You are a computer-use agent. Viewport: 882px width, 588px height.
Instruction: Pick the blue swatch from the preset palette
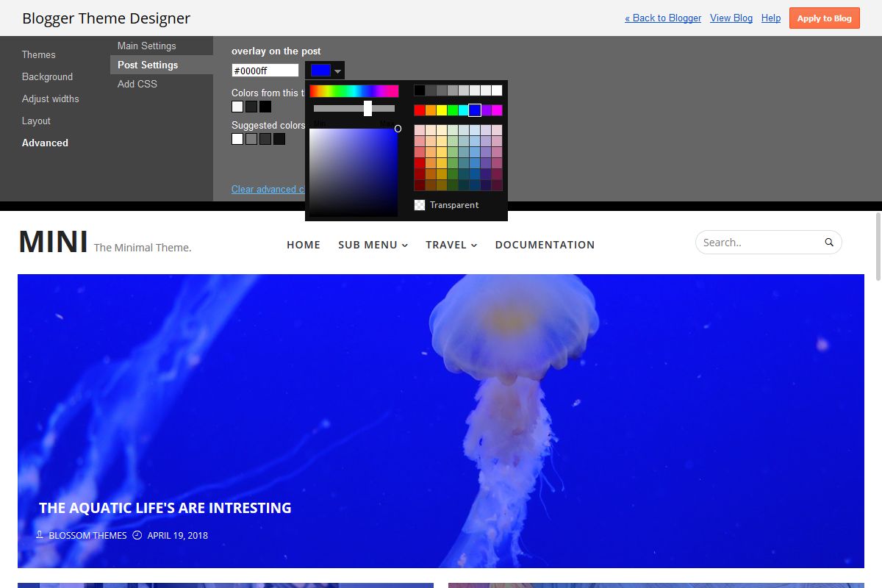tap(476, 110)
